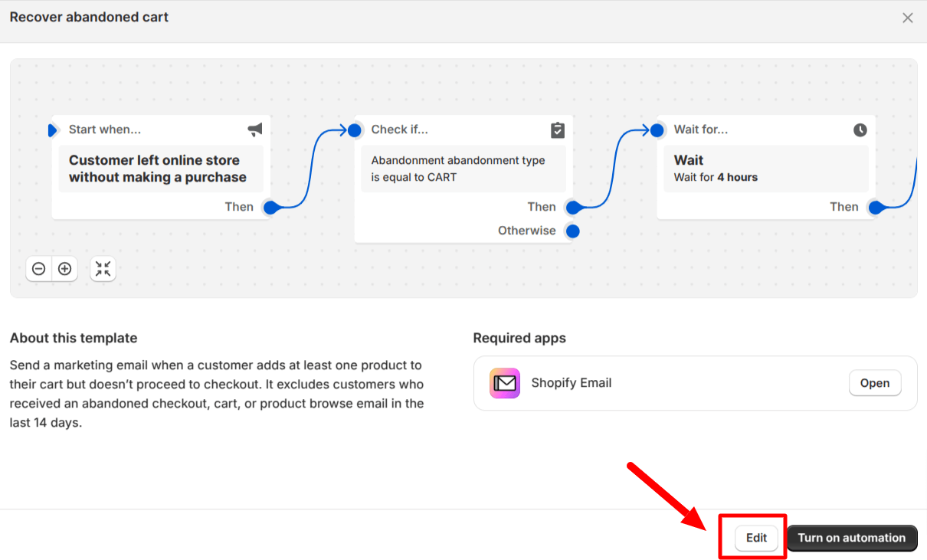This screenshot has height=560, width=927.
Task: Click the megaphone icon on Start when card
Action: [x=255, y=130]
